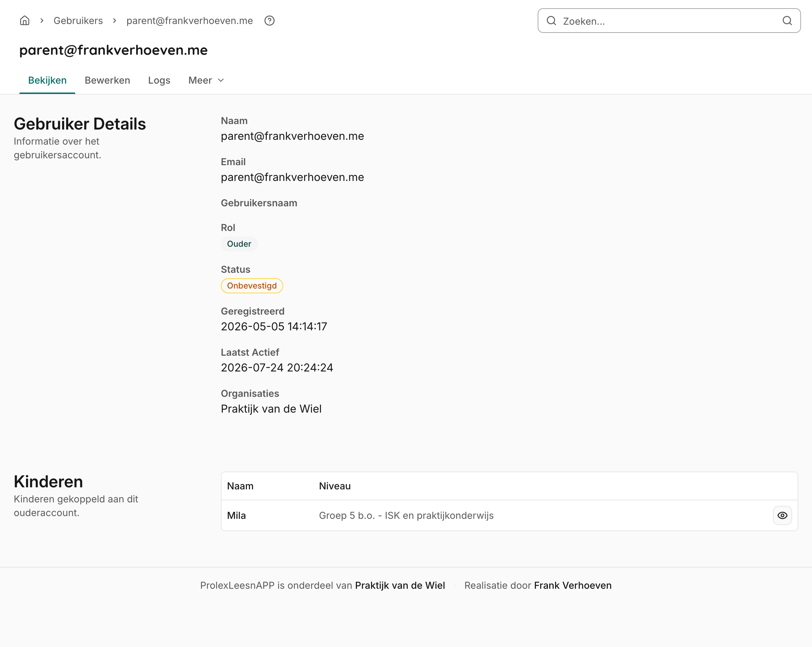This screenshot has height=647, width=812.
Task: Navigate to Gebruikers breadcrumb
Action: (78, 21)
